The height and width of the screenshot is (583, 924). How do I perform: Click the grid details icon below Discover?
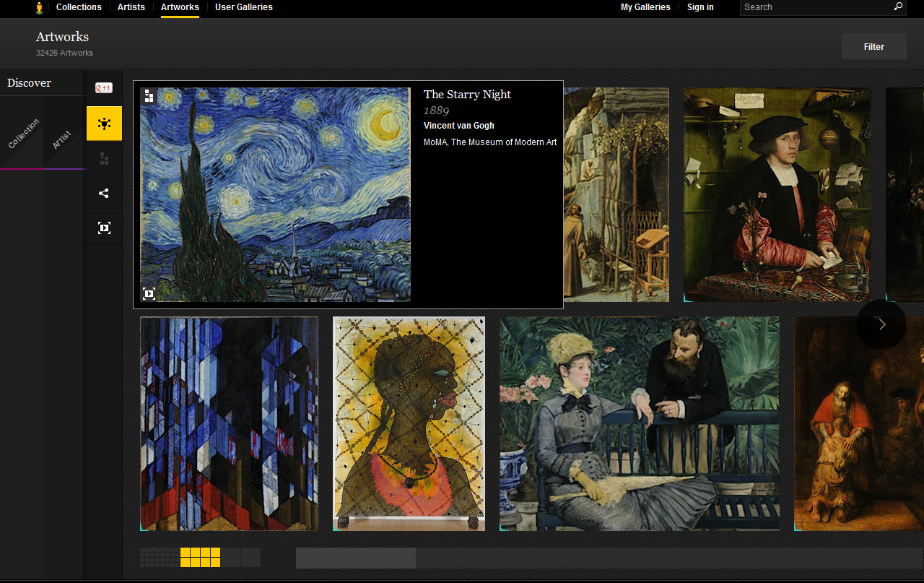pyautogui.click(x=104, y=157)
